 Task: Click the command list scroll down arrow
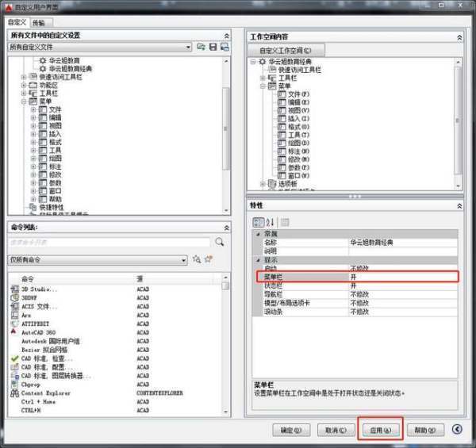pos(225,412)
